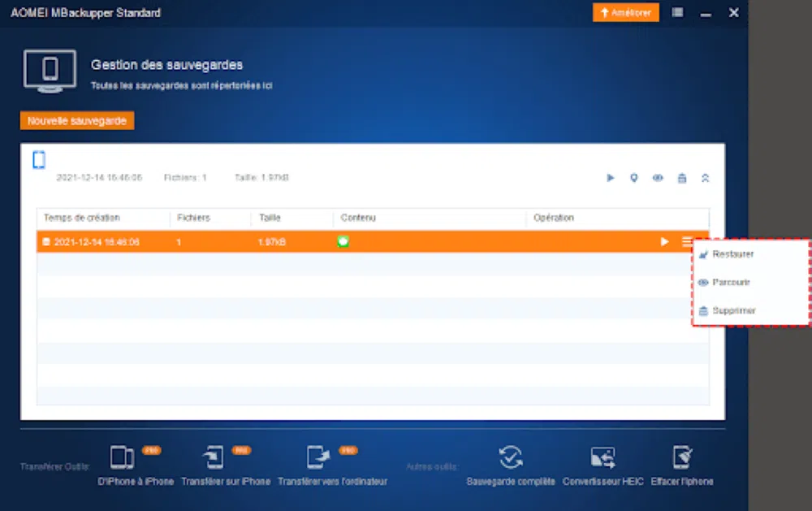Click the green Messages content icon

click(x=343, y=241)
